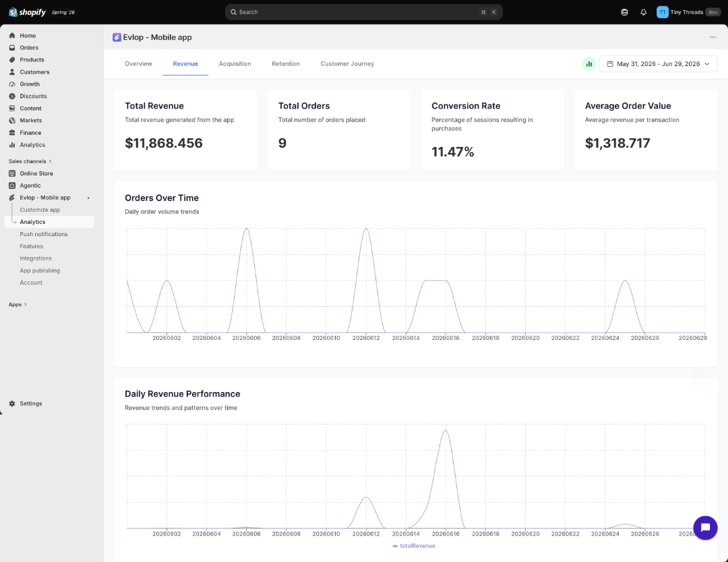Click the dev badge in top bar
The width and height of the screenshot is (728, 562).
point(712,12)
